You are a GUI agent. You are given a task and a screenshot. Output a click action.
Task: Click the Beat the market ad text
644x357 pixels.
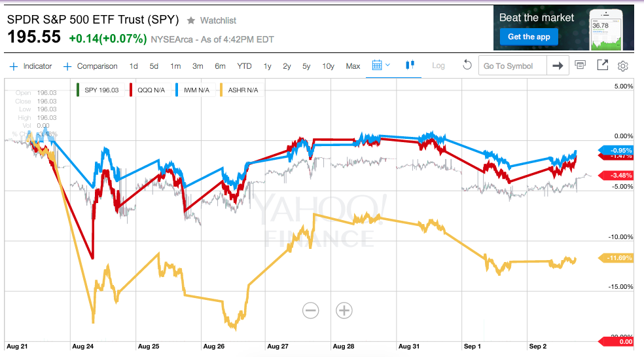pyautogui.click(x=537, y=18)
